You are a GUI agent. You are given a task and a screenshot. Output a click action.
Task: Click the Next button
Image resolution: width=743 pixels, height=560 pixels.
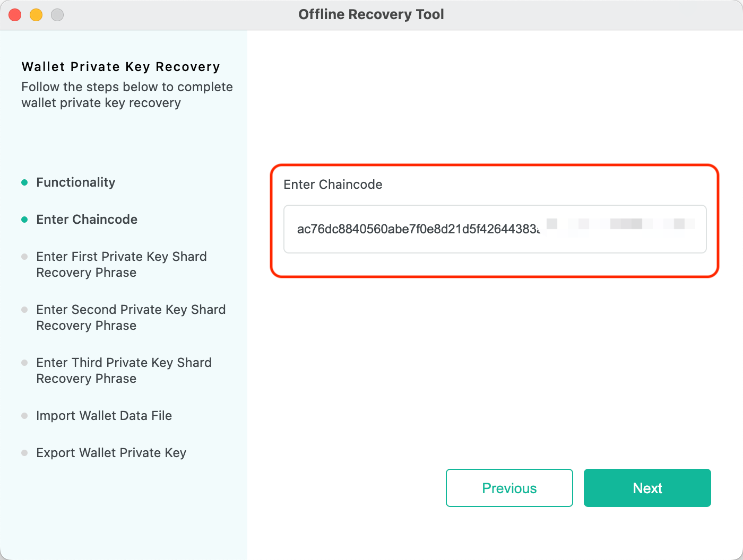coord(647,488)
